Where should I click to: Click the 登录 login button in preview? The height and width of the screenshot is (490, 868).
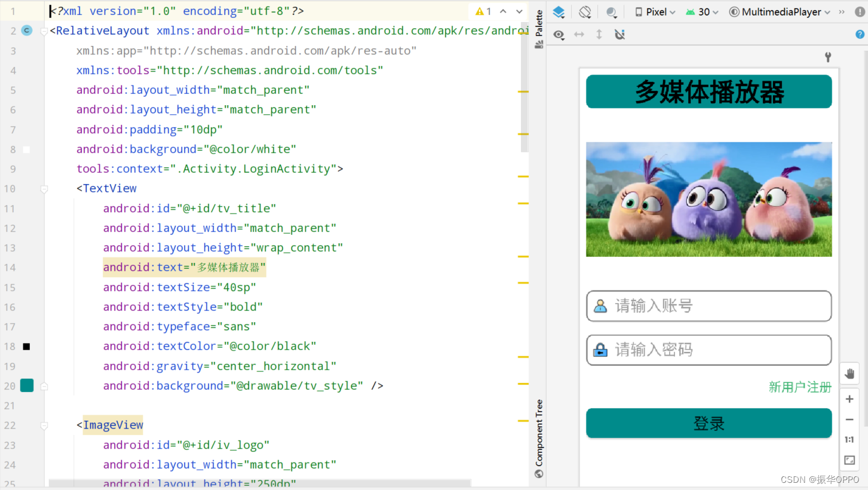[709, 423]
